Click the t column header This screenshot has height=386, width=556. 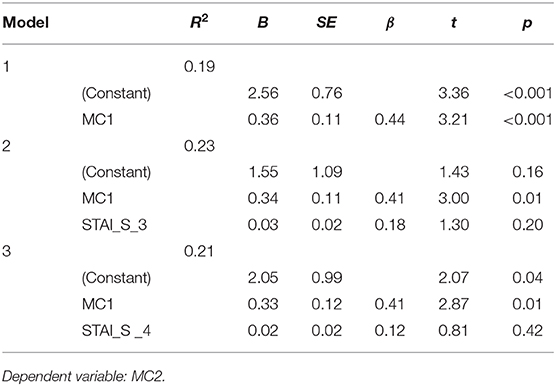[454, 23]
